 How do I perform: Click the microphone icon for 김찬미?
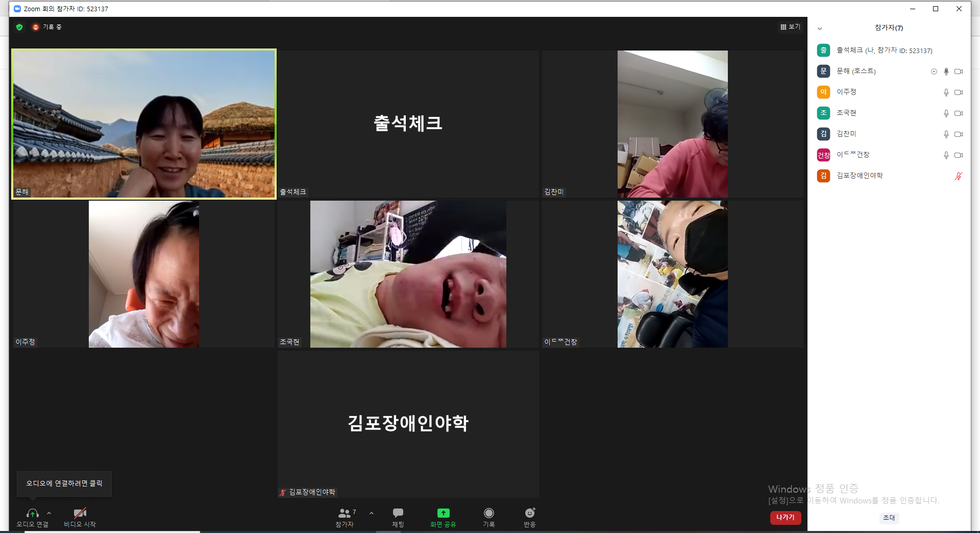click(x=946, y=134)
